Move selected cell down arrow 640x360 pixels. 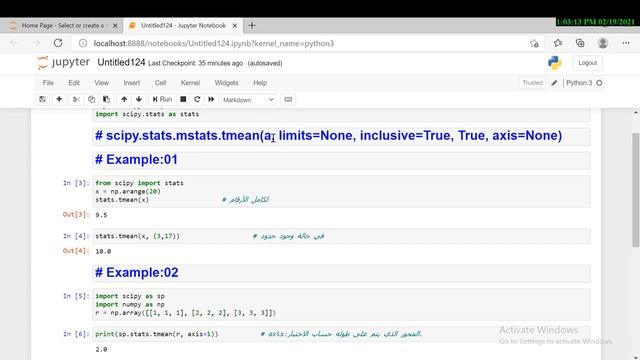pos(139,99)
